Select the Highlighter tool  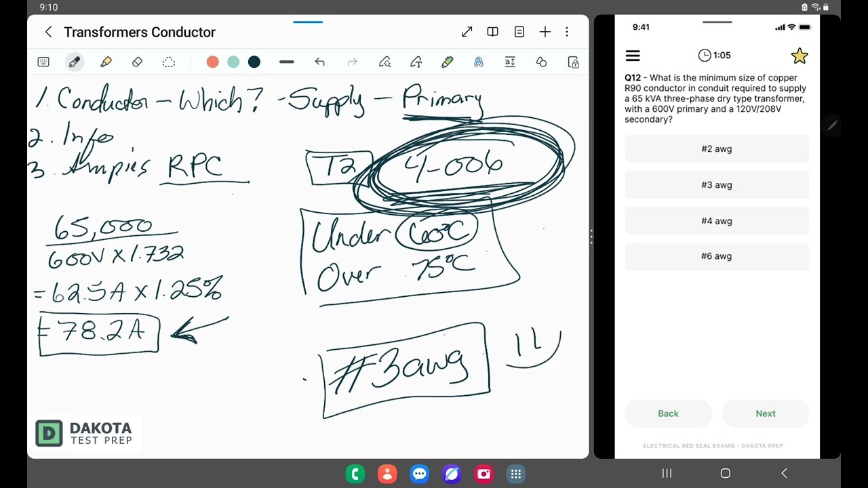pyautogui.click(x=106, y=62)
